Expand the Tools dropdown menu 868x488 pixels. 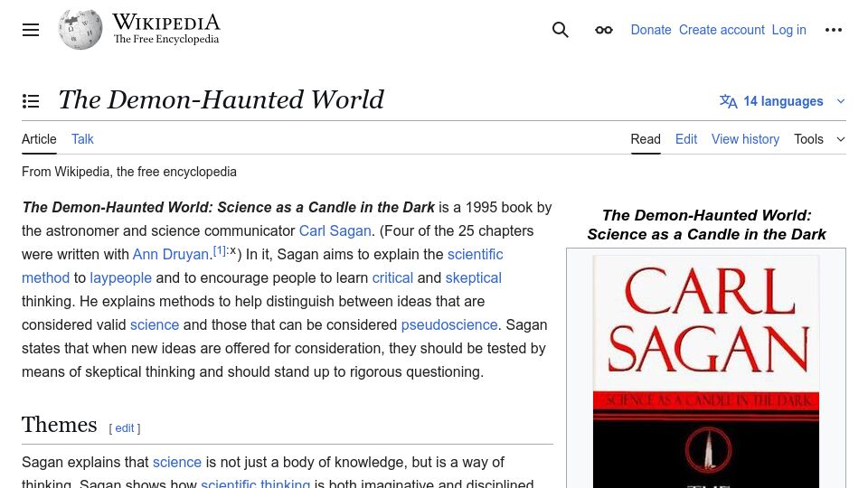tap(819, 139)
